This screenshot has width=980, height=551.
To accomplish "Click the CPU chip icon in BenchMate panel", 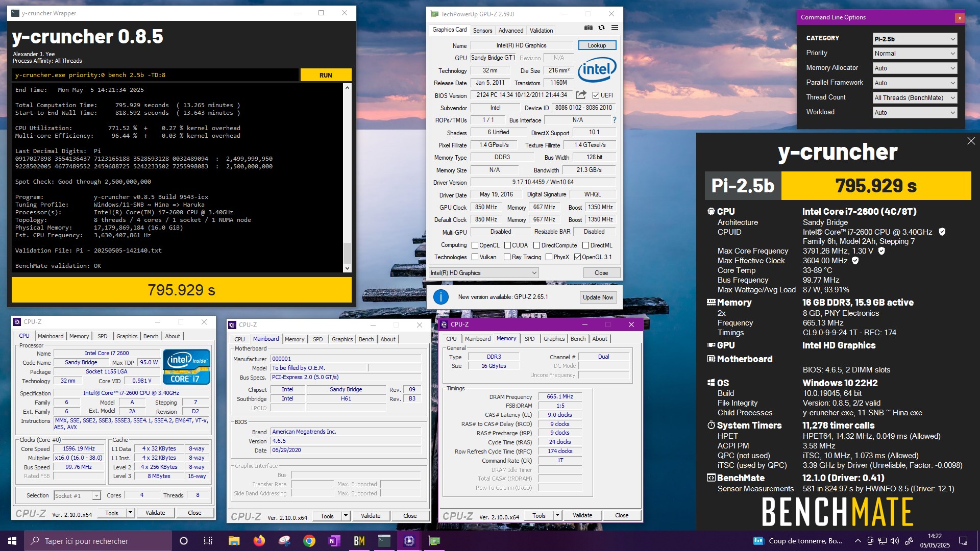I will click(711, 211).
